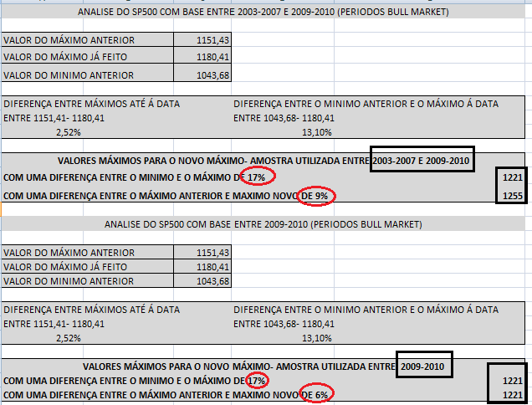Select value 1043,68 in the 2009-2010 analysis table

pos(213,281)
